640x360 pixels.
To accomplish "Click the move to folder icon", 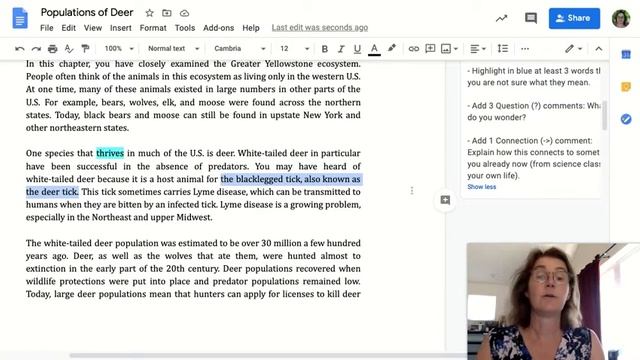I will tap(167, 13).
